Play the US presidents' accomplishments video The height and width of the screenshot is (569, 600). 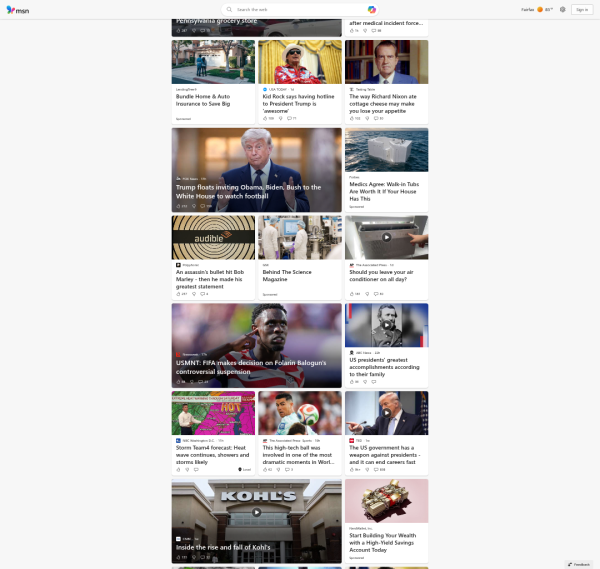(x=386, y=325)
